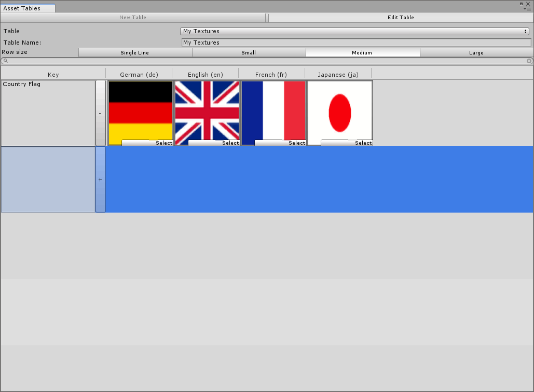The height and width of the screenshot is (392, 534).
Task: Switch to the Edit Table tab
Action: point(401,17)
